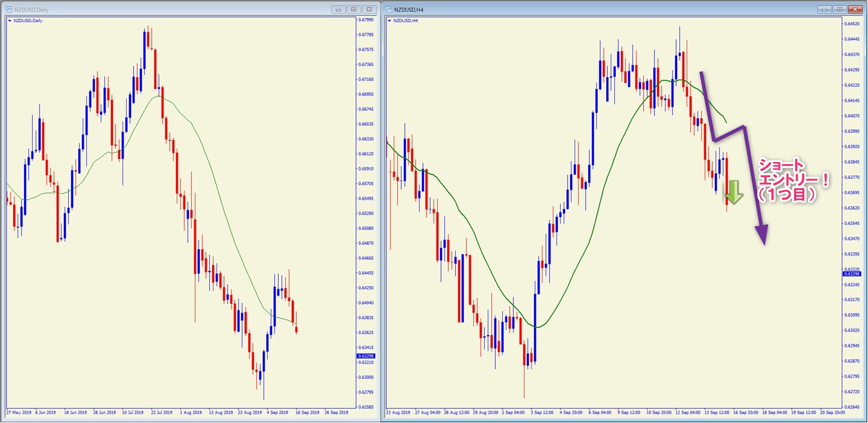Click the 20 Sep 20:00 label on the H4 time axis

tap(832, 412)
